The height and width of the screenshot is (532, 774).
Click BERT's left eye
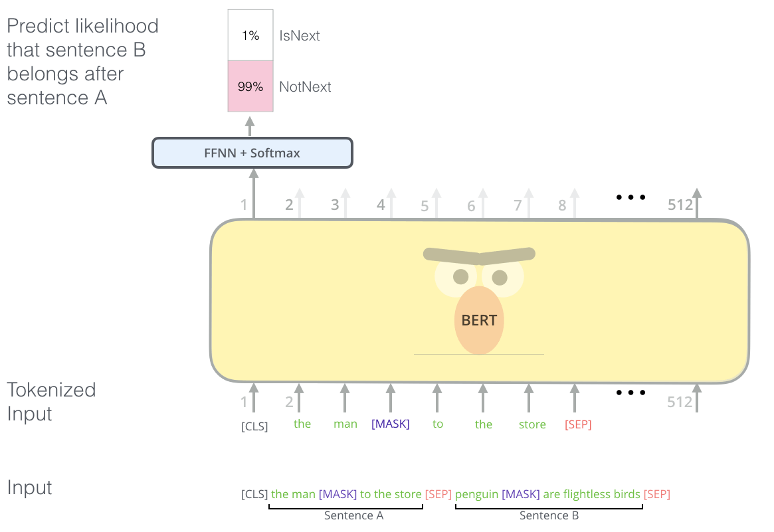(461, 276)
